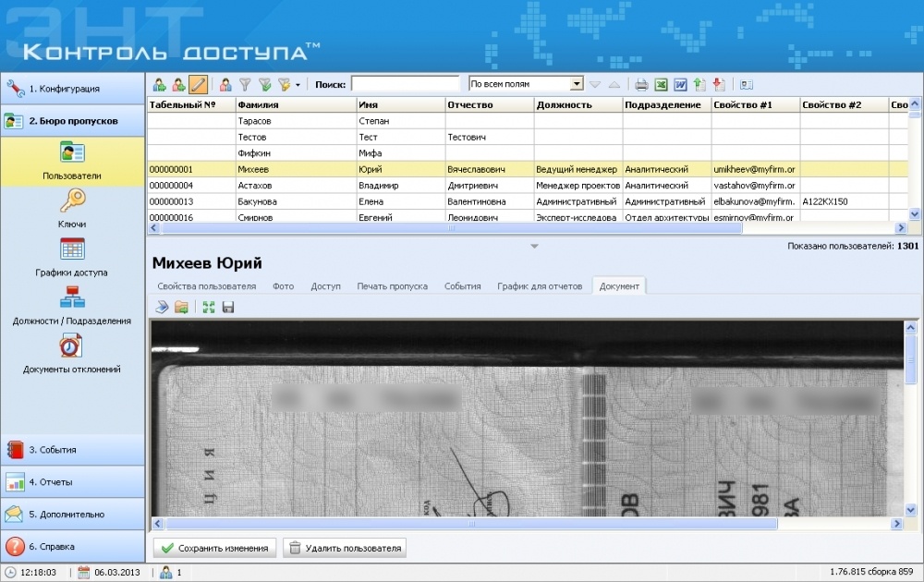Click the document viewer scroll down arrow

910,510
